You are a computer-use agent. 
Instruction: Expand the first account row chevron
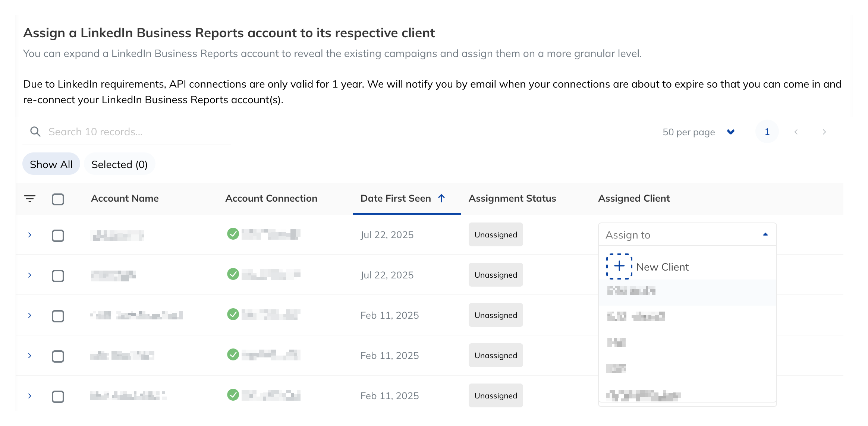coord(30,235)
